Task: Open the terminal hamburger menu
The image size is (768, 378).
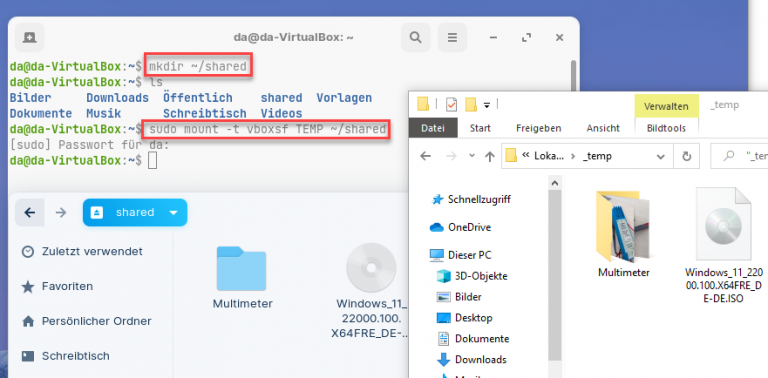Action: coord(452,37)
